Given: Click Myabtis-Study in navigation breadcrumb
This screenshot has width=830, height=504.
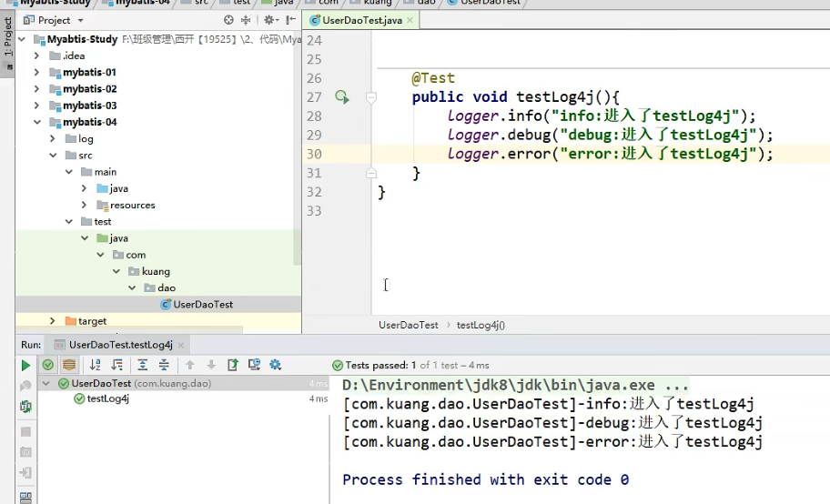Looking at the screenshot, I should [x=55, y=3].
